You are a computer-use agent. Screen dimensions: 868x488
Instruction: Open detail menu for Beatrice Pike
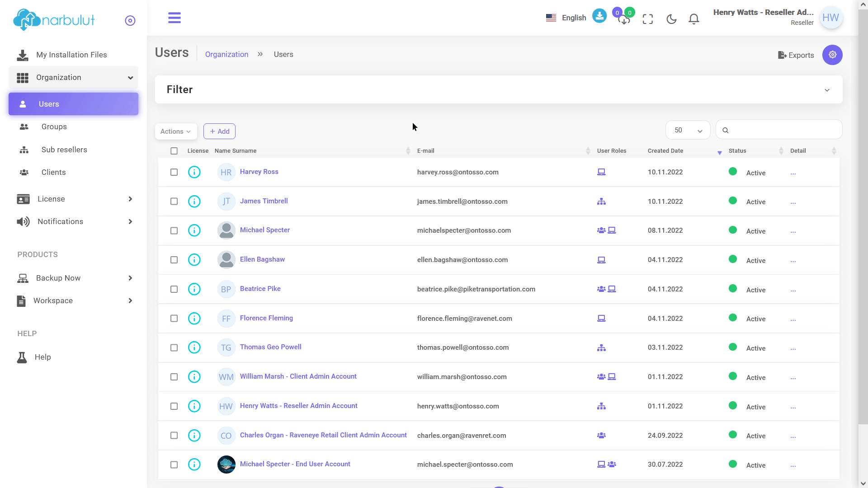pyautogui.click(x=793, y=291)
